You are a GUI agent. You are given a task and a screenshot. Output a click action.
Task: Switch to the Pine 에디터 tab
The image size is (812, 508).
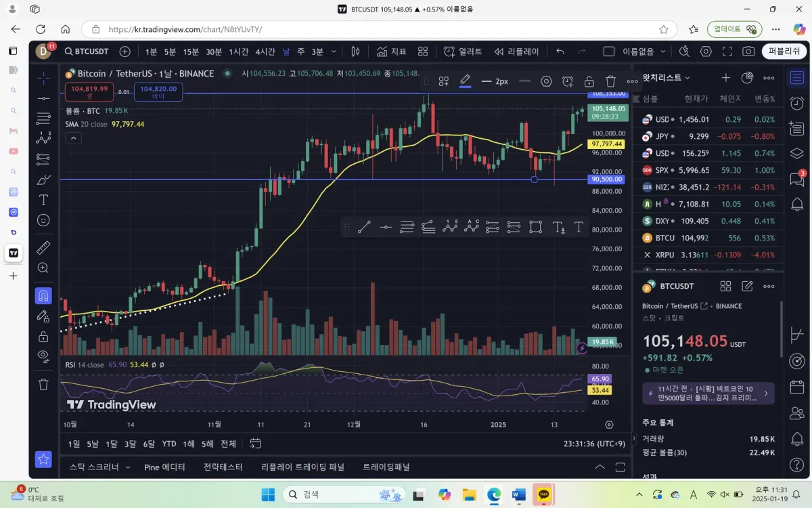(164, 467)
